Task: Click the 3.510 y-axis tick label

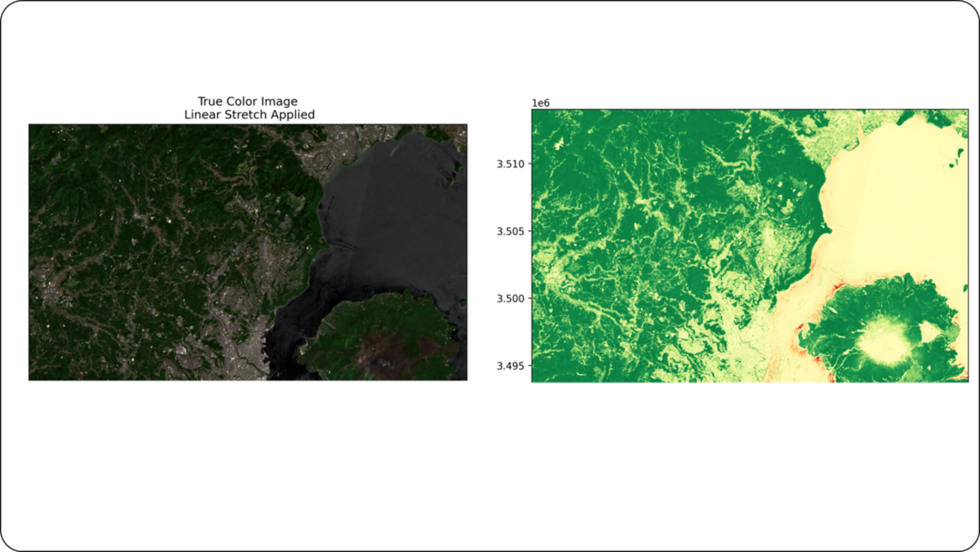Action: tap(512, 164)
